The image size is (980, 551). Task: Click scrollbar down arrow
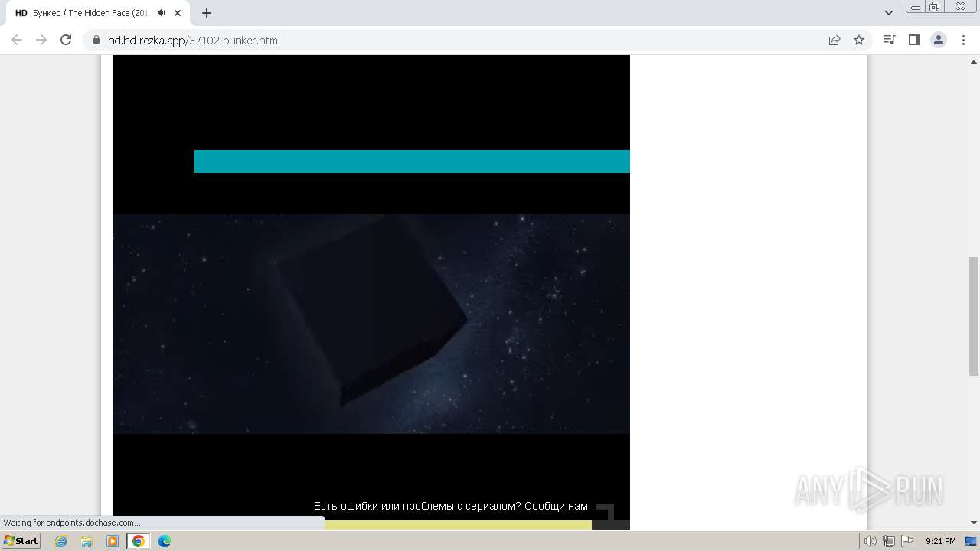click(974, 523)
